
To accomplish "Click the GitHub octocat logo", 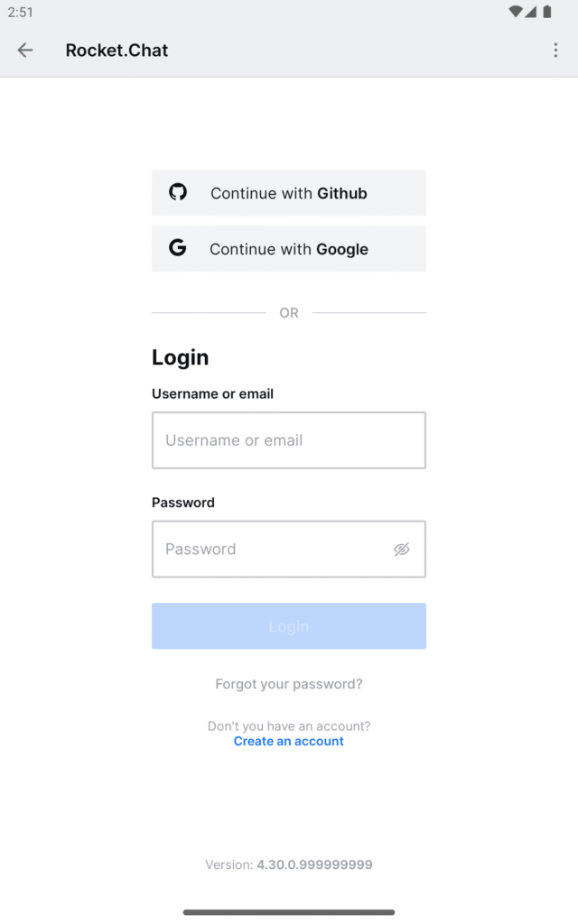I will [x=178, y=192].
